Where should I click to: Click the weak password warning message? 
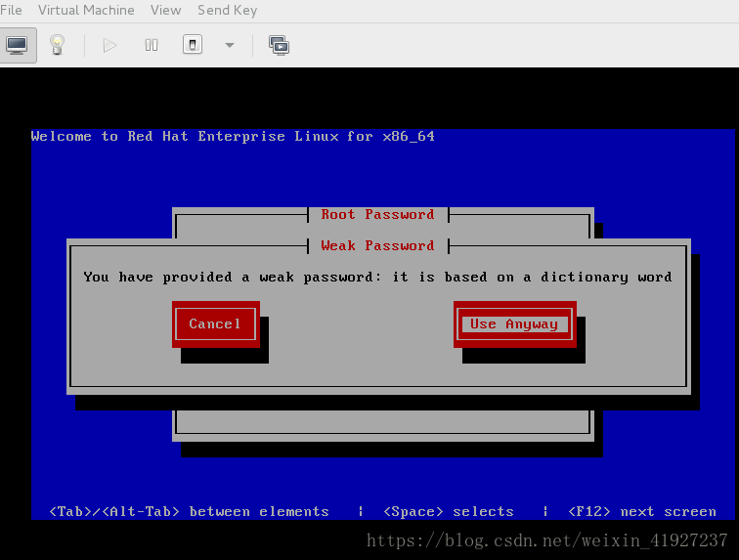click(x=377, y=277)
